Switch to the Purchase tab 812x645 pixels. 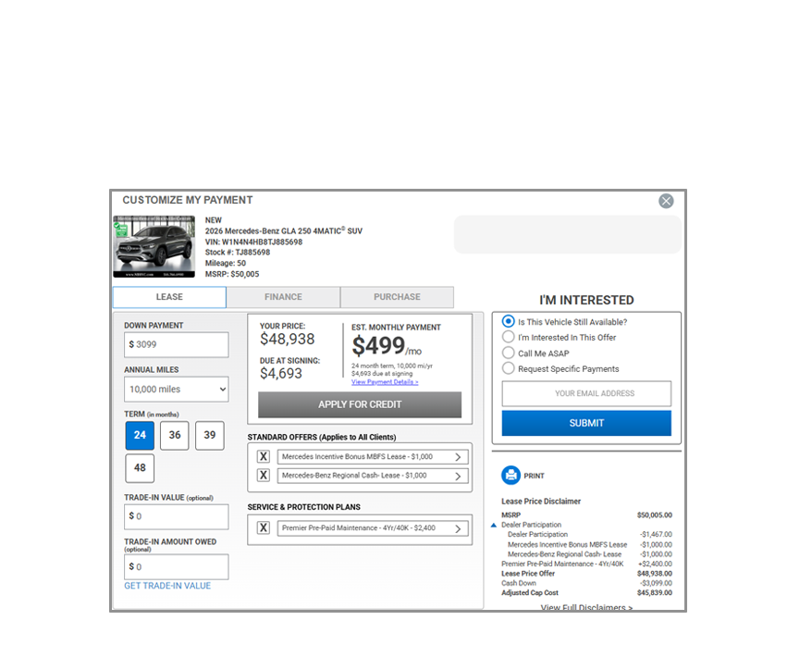[397, 297]
